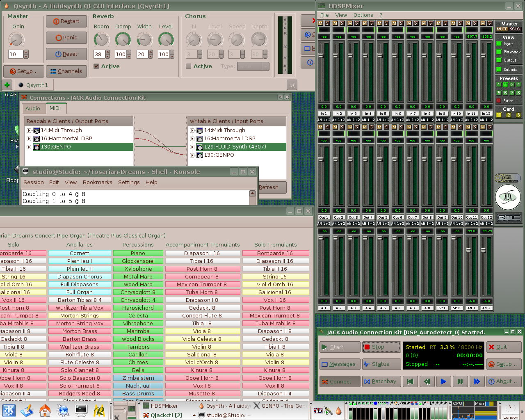Select the Qsynth1 engine tab
525x420 pixels.
coord(33,85)
